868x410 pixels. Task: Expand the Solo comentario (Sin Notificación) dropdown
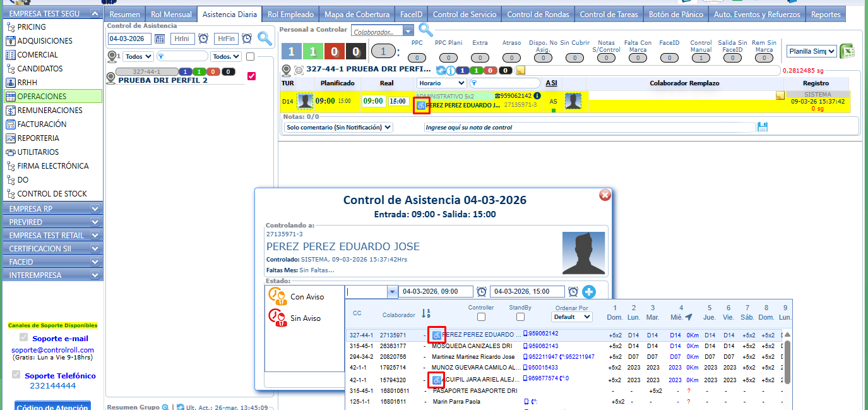click(338, 127)
